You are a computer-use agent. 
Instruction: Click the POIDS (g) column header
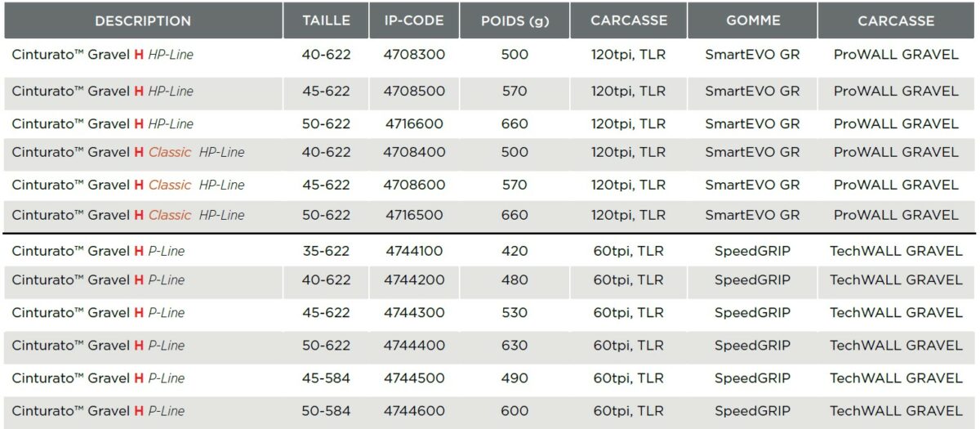click(x=514, y=21)
